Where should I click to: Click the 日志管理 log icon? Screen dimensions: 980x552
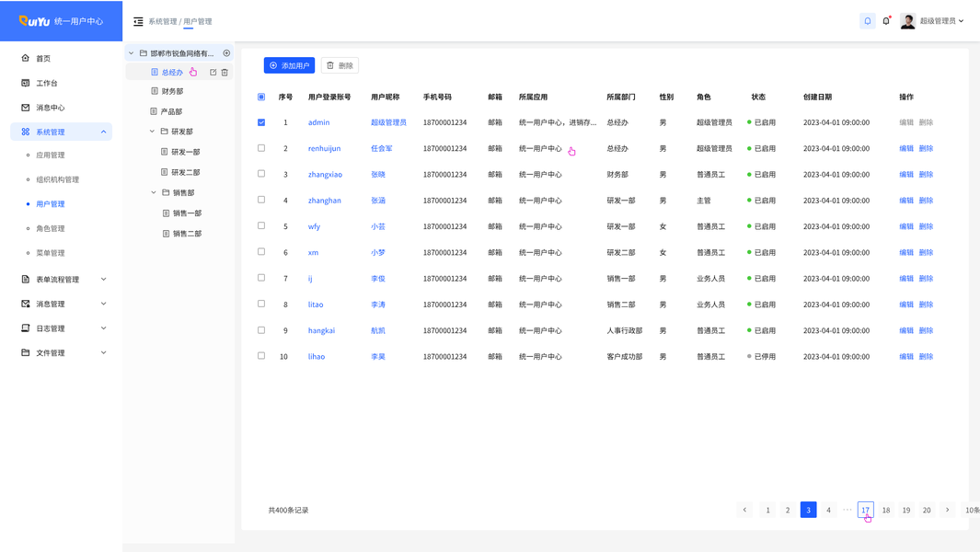click(26, 328)
